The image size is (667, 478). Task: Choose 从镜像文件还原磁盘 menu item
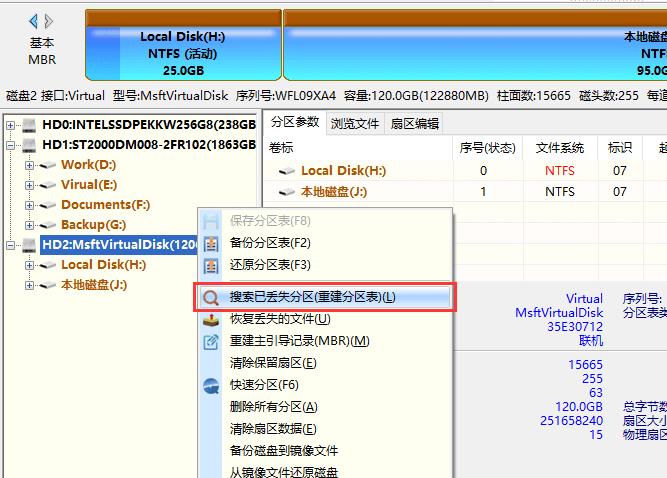point(325,472)
